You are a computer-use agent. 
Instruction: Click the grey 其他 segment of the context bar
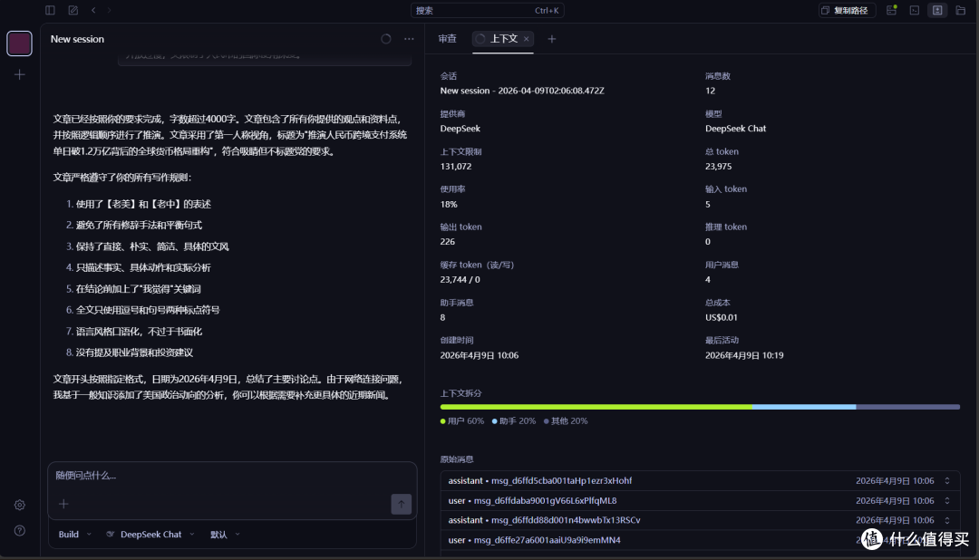[x=907, y=407]
